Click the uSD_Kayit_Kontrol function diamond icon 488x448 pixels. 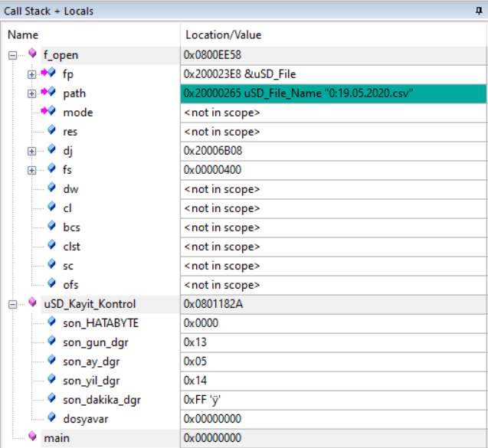click(x=32, y=302)
